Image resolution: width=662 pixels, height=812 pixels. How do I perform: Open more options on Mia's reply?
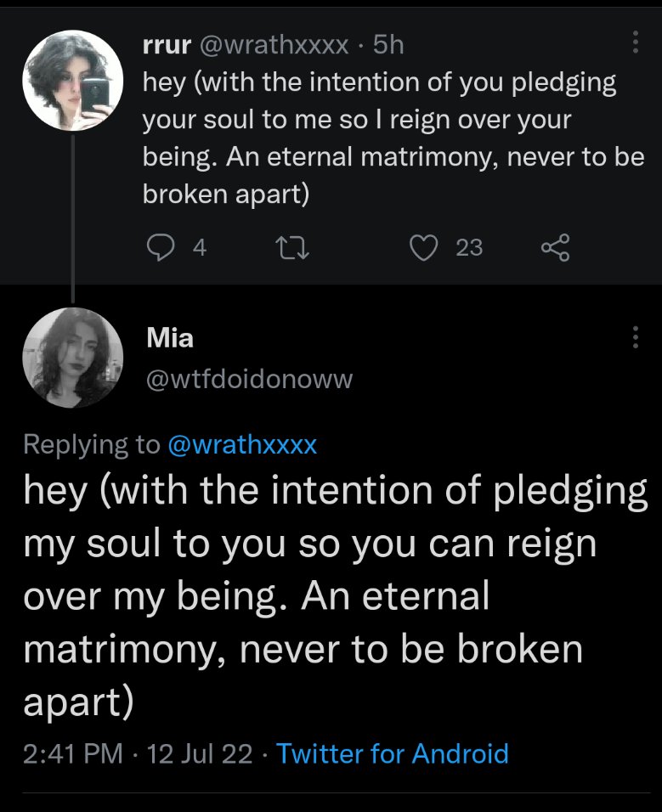click(635, 337)
